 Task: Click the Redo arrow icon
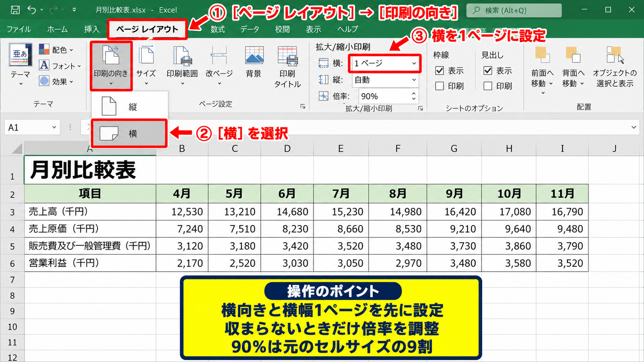click(x=54, y=10)
